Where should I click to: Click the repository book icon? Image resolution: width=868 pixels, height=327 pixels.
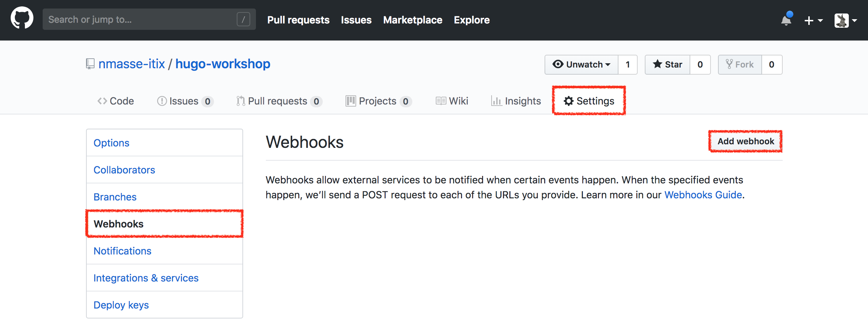tap(90, 64)
